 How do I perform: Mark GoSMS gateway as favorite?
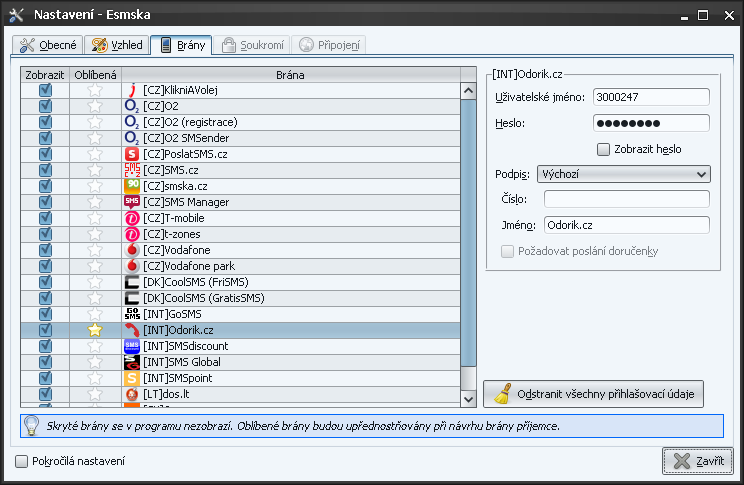[x=96, y=314]
